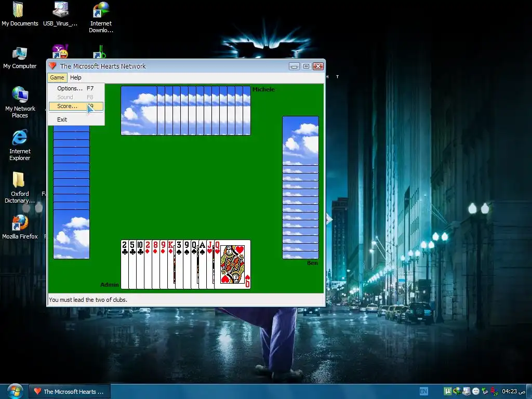The height and width of the screenshot is (399, 532).
Task: Open the Oxford Dictionary folder
Action: pos(20,187)
